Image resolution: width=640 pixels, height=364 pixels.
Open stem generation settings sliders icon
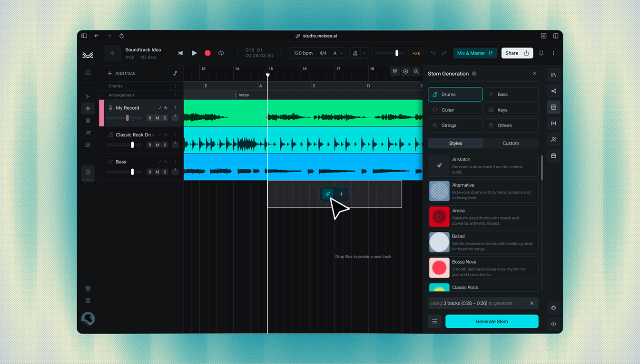(x=435, y=322)
